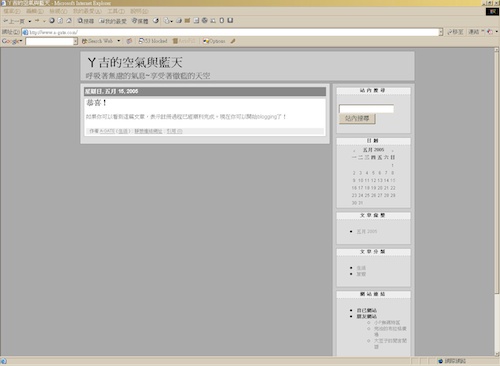Click the highlighter pen icon
The image size is (500, 366).
pyautogui.click(x=233, y=41)
